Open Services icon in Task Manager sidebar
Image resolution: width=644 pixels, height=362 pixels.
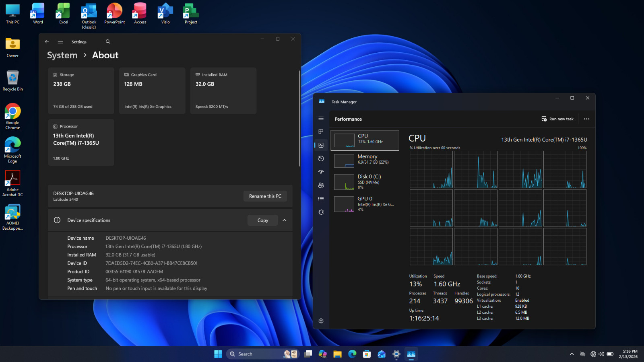(x=321, y=212)
